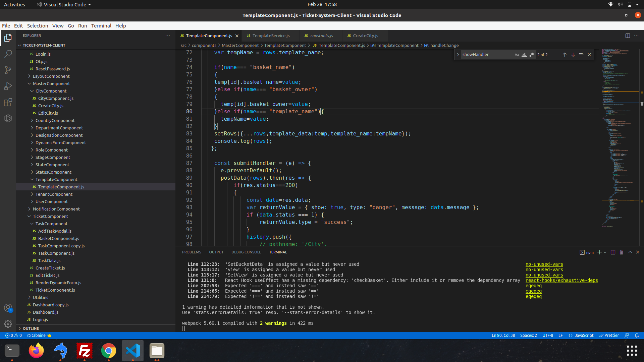The height and width of the screenshot is (362, 644).
Task: Toggle Match Whole Word in find widget
Action: 524,55
